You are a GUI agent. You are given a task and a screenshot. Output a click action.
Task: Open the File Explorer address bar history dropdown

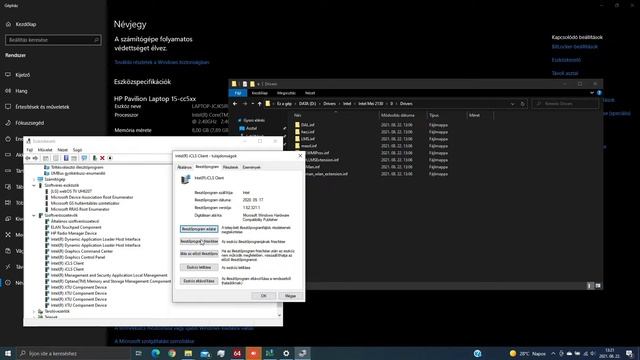click(512, 104)
